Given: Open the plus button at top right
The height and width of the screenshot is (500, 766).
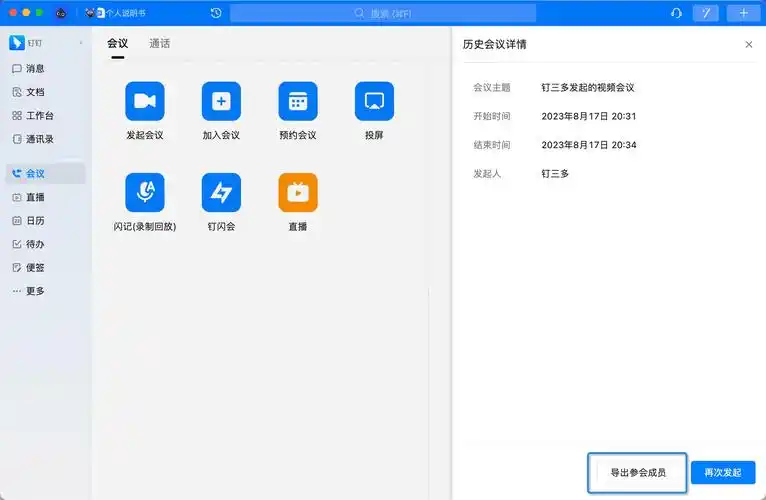Looking at the screenshot, I should click(x=743, y=13).
